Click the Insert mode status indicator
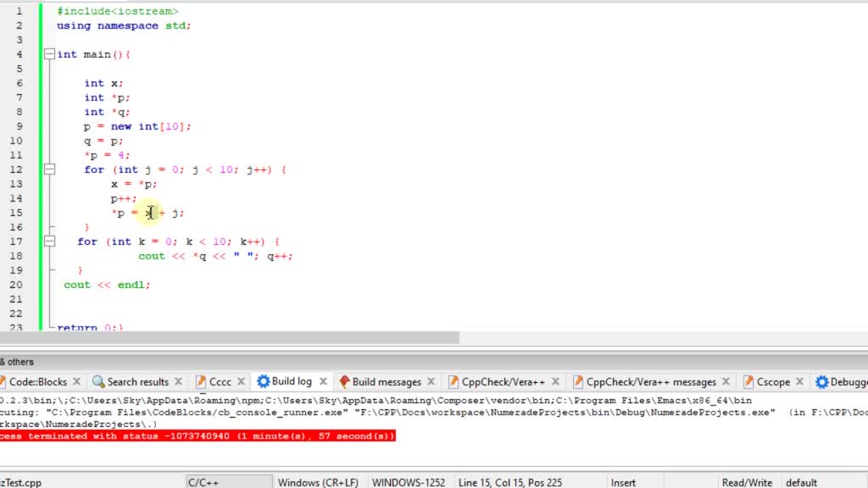 tap(623, 480)
